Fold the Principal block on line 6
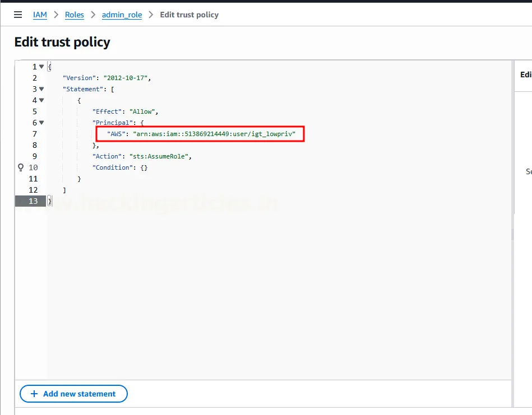This screenshot has height=415, width=532. (41, 123)
